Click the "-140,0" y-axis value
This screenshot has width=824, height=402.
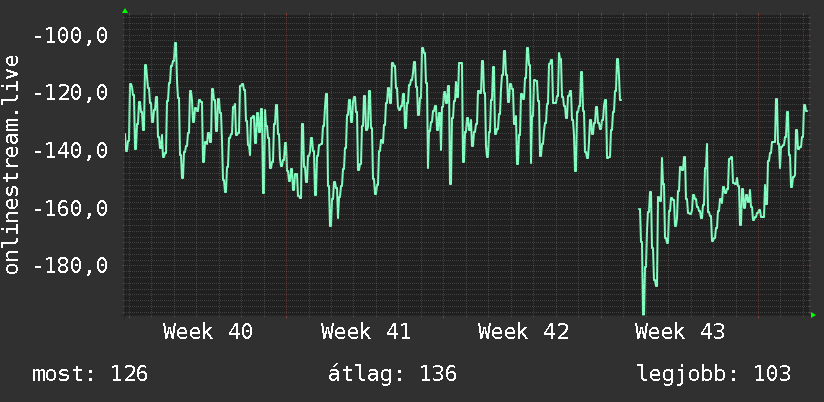click(x=70, y=151)
